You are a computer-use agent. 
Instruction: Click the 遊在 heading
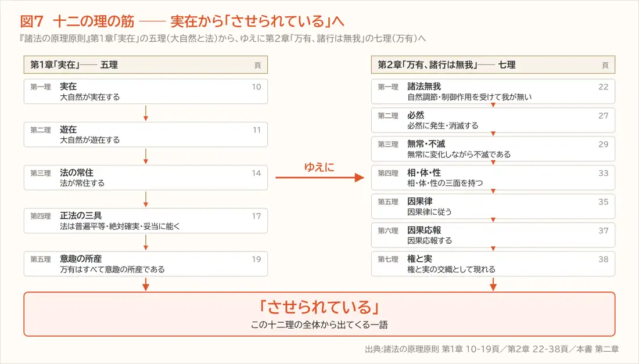[68, 129]
